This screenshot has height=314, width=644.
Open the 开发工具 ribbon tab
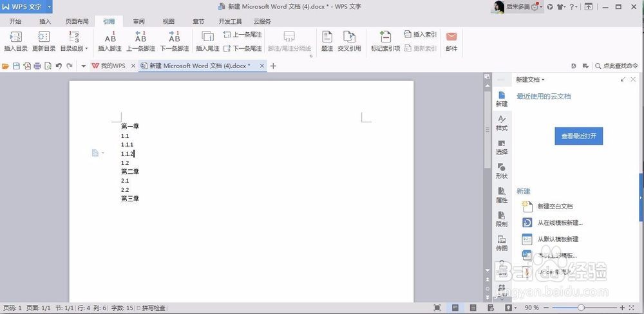(230, 21)
